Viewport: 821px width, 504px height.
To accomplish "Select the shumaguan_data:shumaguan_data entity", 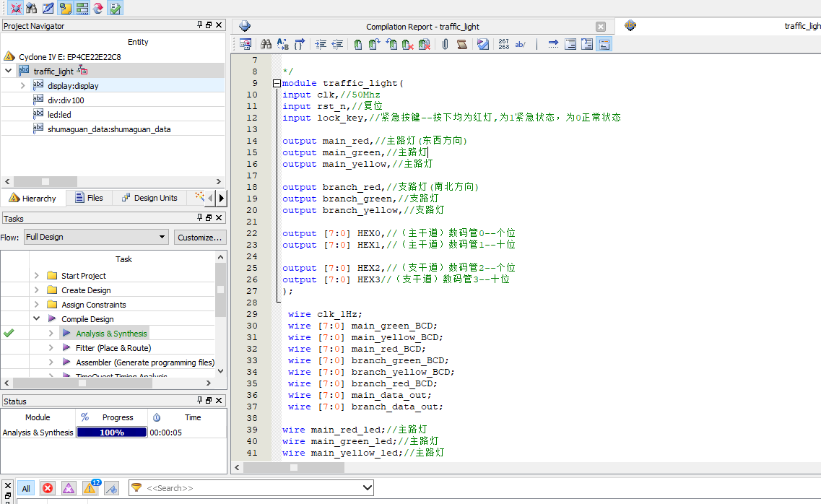I will point(109,129).
